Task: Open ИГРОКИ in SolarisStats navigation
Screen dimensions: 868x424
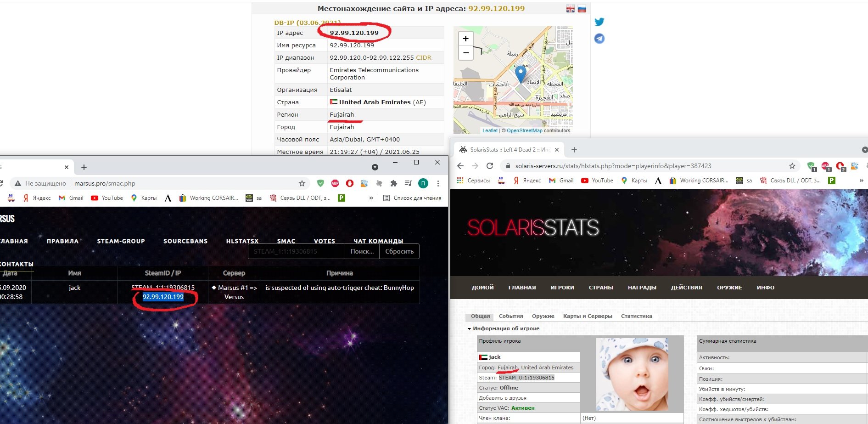Action: (x=562, y=288)
